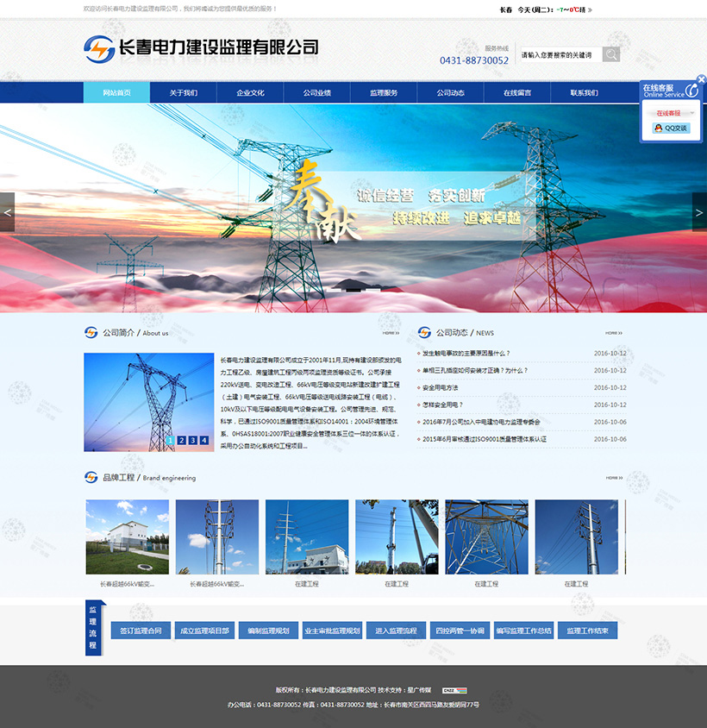Image resolution: width=707 pixels, height=728 pixels.
Task: Switch to slide 4 in company intro image
Action: pos(204,440)
